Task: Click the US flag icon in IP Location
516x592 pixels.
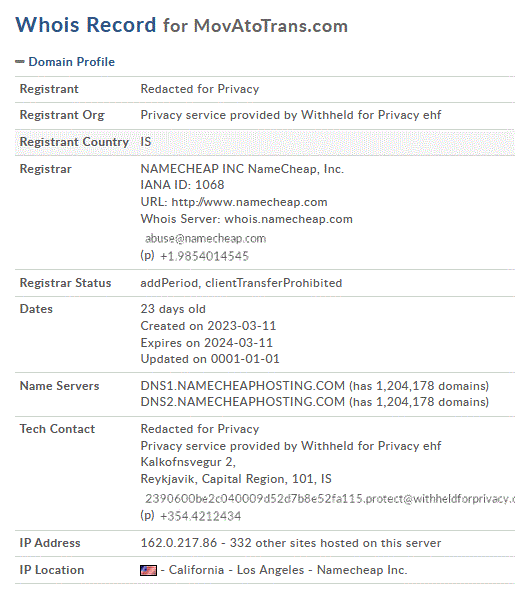Action: coord(148,570)
